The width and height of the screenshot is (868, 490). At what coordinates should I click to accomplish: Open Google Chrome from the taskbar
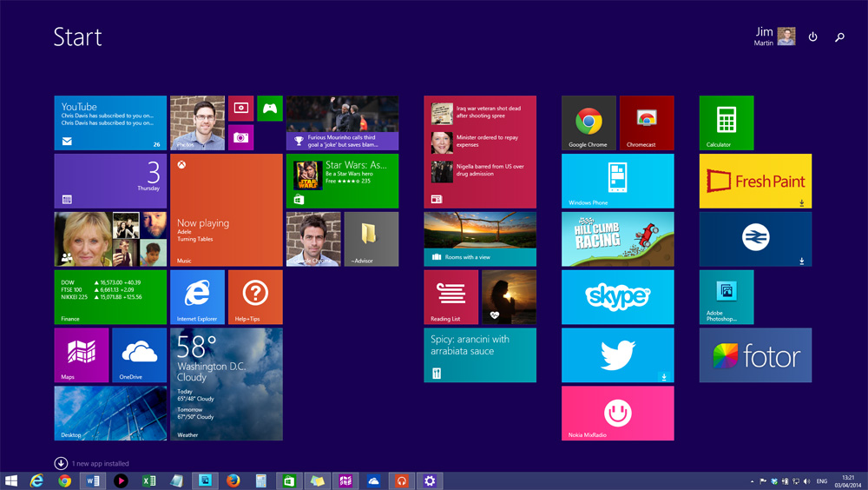[65, 480]
